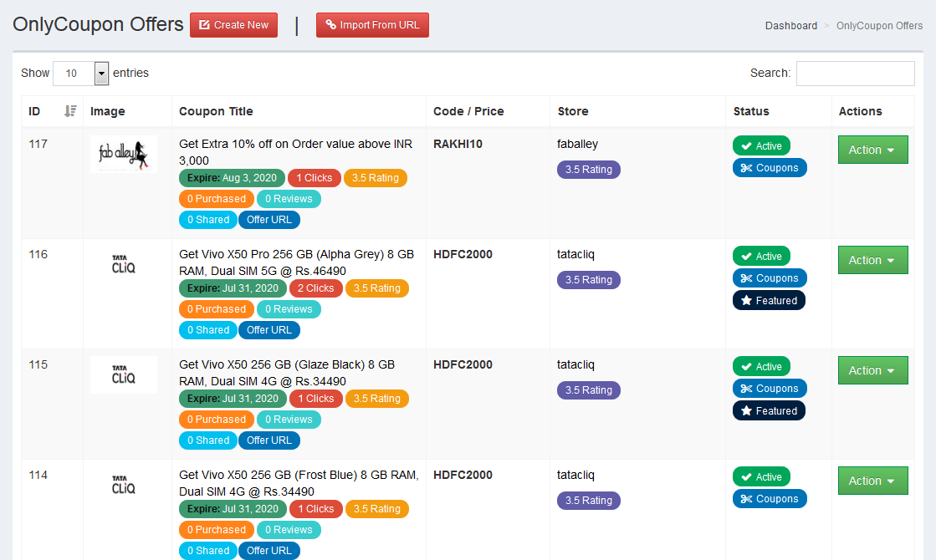Click Coupons scissors badge for offer 114

point(770,499)
